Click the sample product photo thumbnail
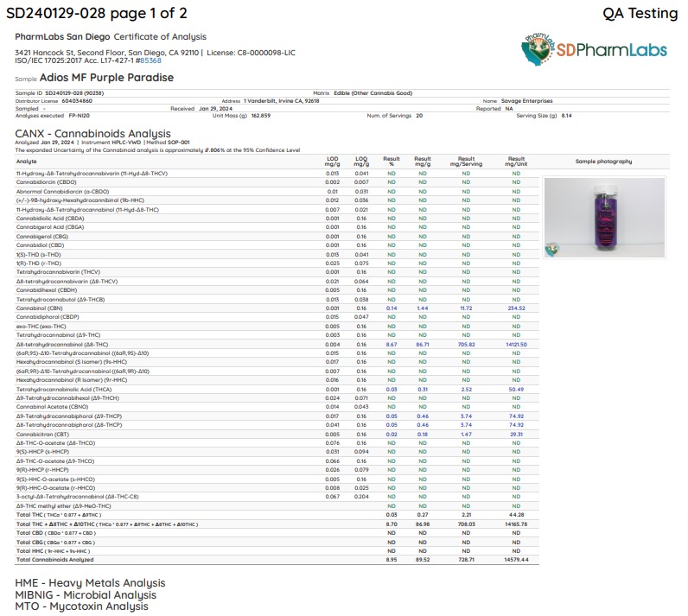Image resolution: width=688 pixels, height=616 pixels. pyautogui.click(x=604, y=217)
